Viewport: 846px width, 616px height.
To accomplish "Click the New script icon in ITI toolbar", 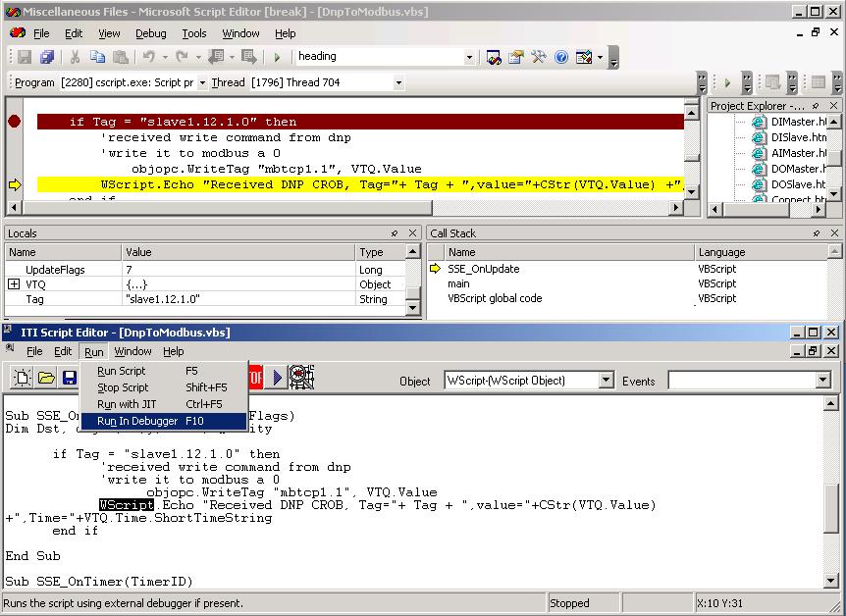I will 23,378.
